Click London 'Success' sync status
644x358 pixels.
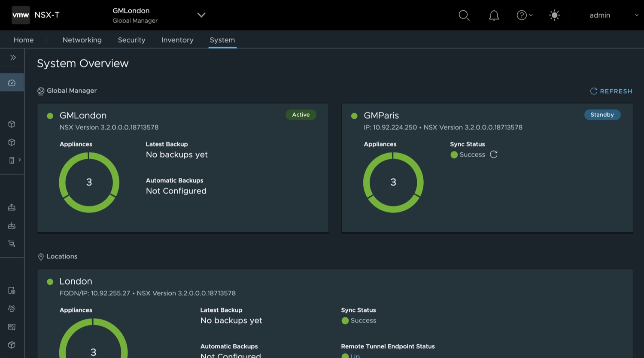363,321
